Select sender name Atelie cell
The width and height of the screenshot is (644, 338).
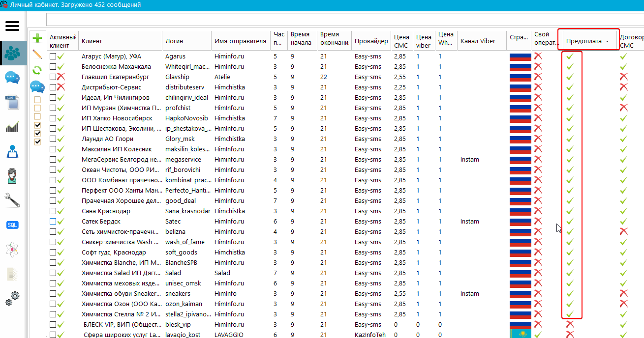click(x=222, y=77)
